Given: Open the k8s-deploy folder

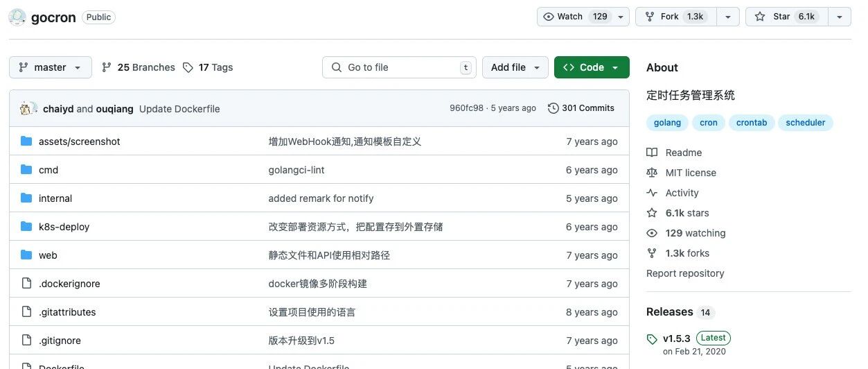Looking at the screenshot, I should (64, 227).
